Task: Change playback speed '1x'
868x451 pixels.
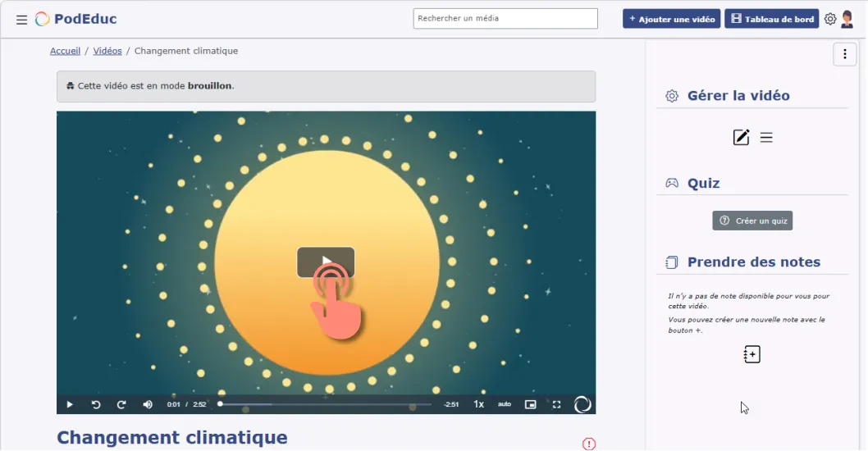Action: [479, 404]
